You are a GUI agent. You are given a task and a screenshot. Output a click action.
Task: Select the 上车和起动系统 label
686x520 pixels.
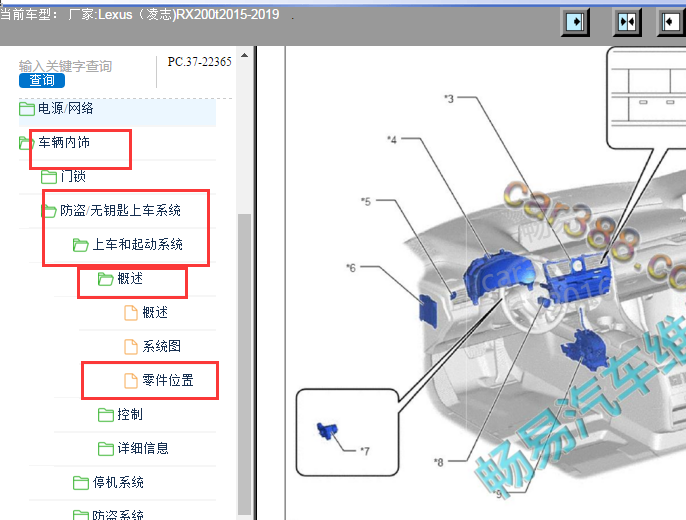coord(137,244)
